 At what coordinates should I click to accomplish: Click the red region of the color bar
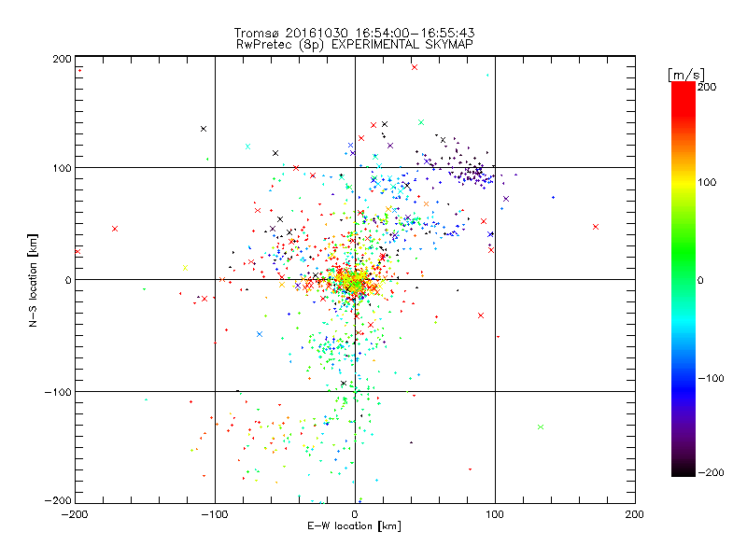pos(684,100)
